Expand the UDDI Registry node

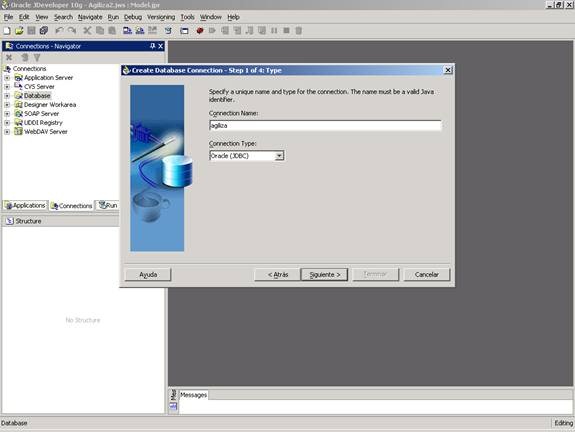click(7, 122)
